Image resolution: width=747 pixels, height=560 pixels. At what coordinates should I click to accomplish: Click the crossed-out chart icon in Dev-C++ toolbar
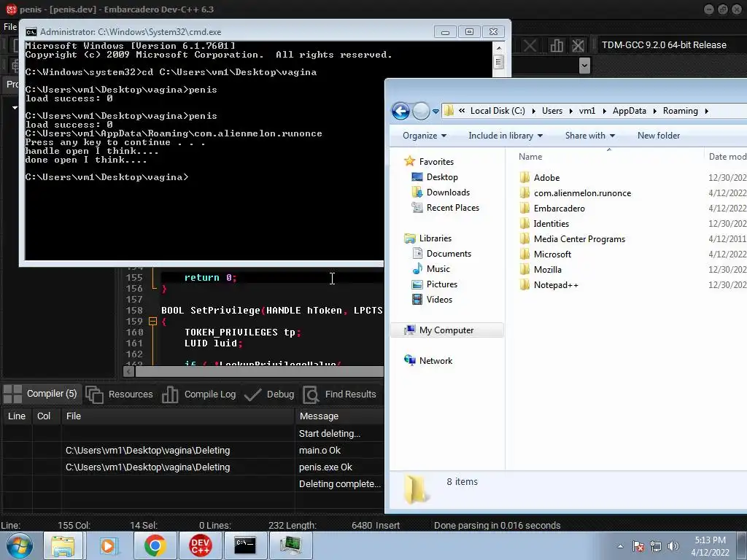tap(578, 45)
